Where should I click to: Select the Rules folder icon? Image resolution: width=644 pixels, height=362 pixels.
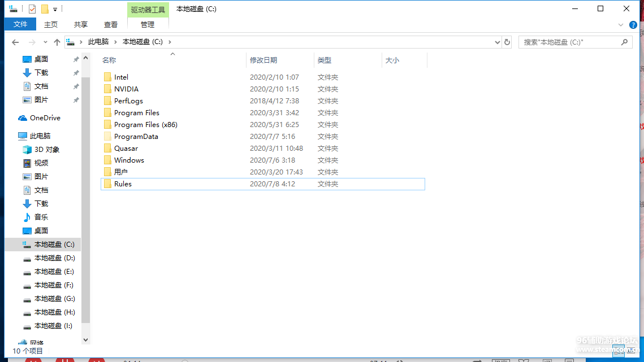[x=107, y=184]
